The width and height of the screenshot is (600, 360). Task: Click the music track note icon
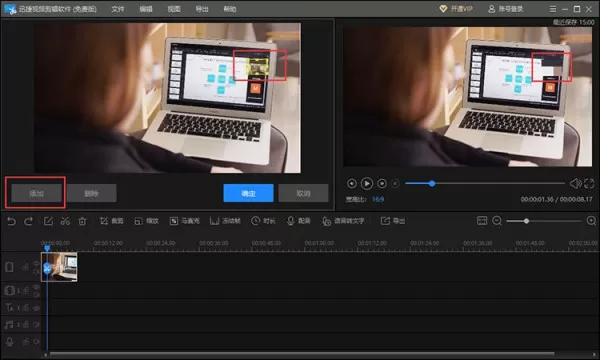tap(9, 325)
